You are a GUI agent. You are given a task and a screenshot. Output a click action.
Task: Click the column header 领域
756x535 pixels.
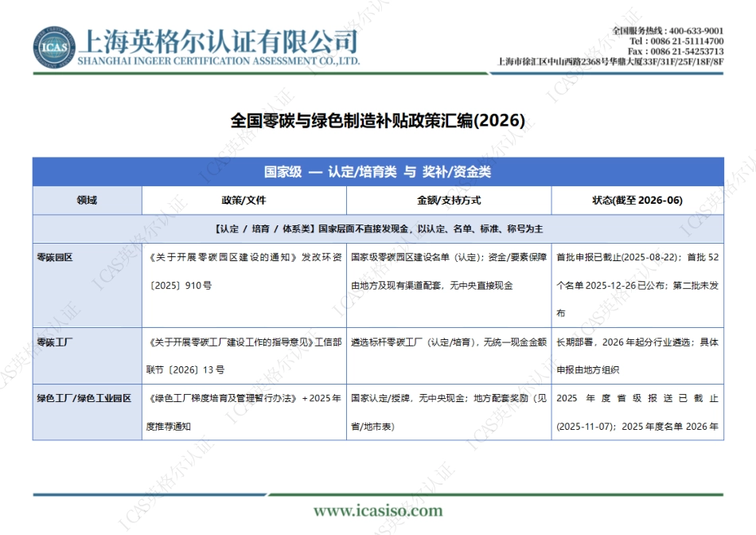(x=88, y=200)
